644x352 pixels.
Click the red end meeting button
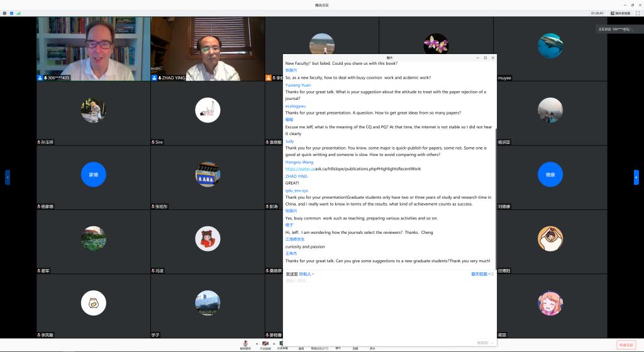click(x=626, y=345)
